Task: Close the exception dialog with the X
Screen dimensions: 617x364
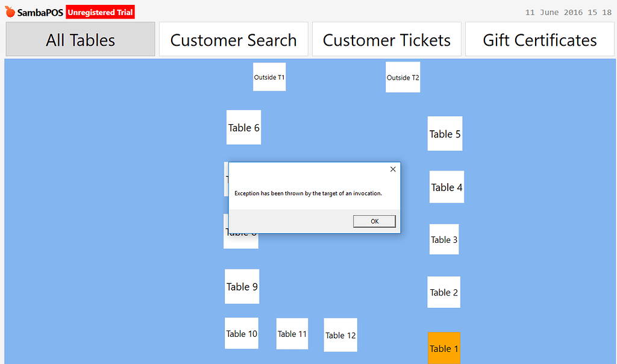Action: coord(393,169)
